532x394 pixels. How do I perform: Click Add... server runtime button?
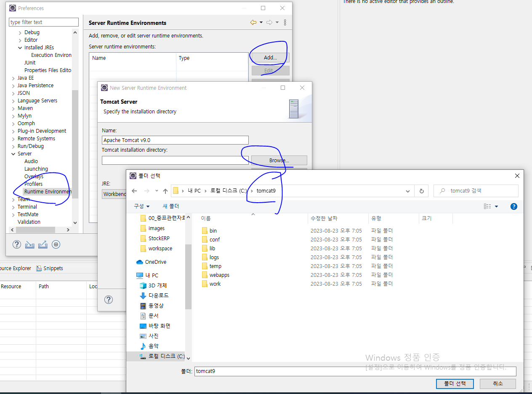(270, 58)
